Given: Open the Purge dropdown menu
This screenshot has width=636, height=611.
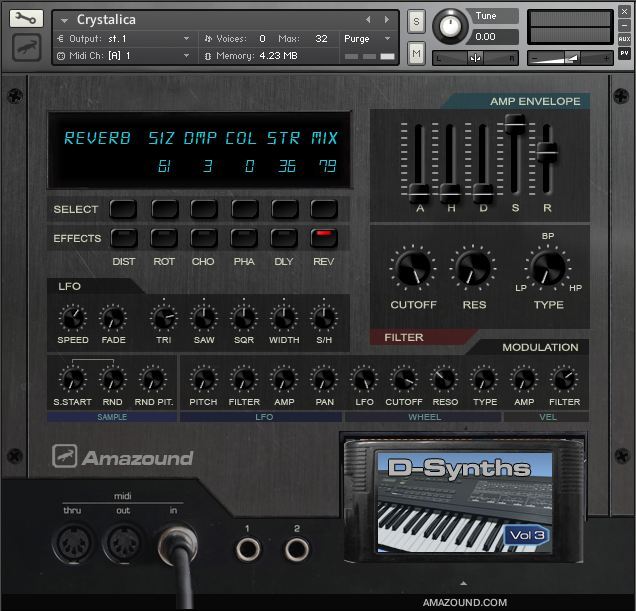Looking at the screenshot, I should coord(367,39).
